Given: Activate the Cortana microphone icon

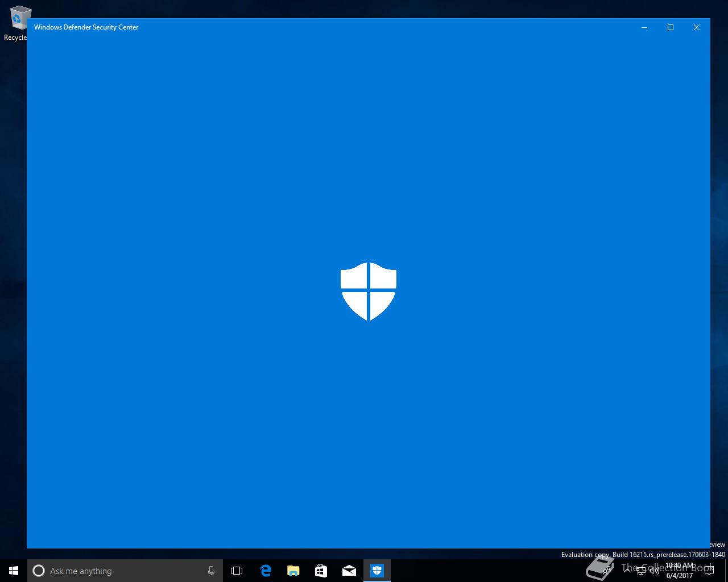Looking at the screenshot, I should tap(211, 571).
